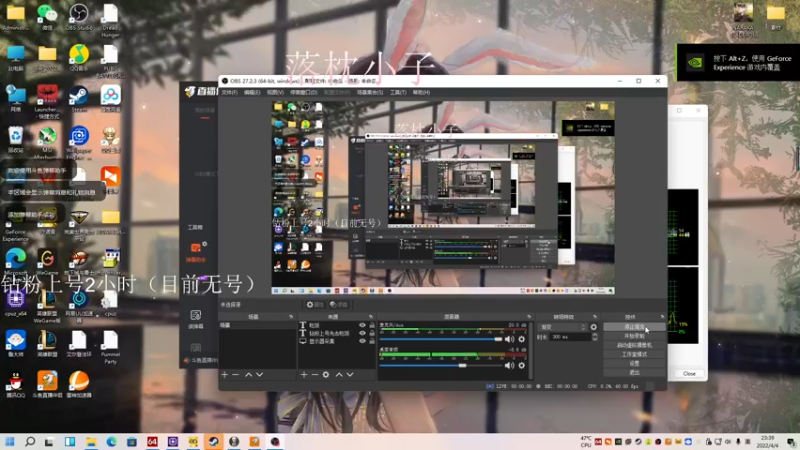This screenshot has width=800, height=450.
Task: Mute the desktop audio track
Action: [x=509, y=365]
